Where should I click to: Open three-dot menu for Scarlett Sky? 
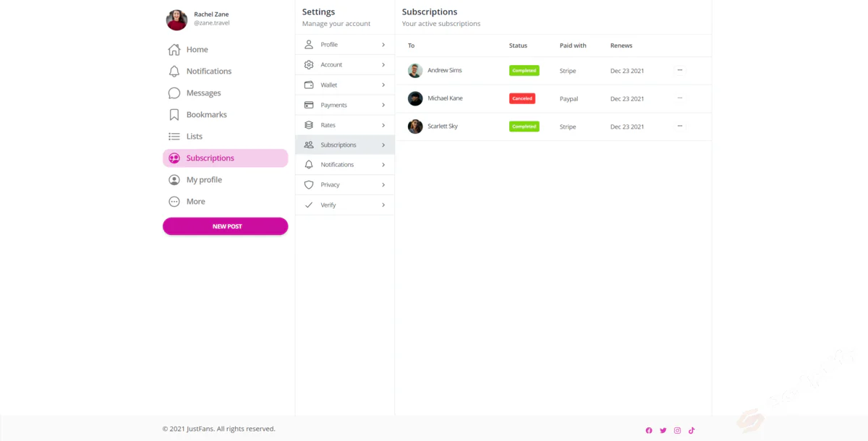click(x=679, y=126)
